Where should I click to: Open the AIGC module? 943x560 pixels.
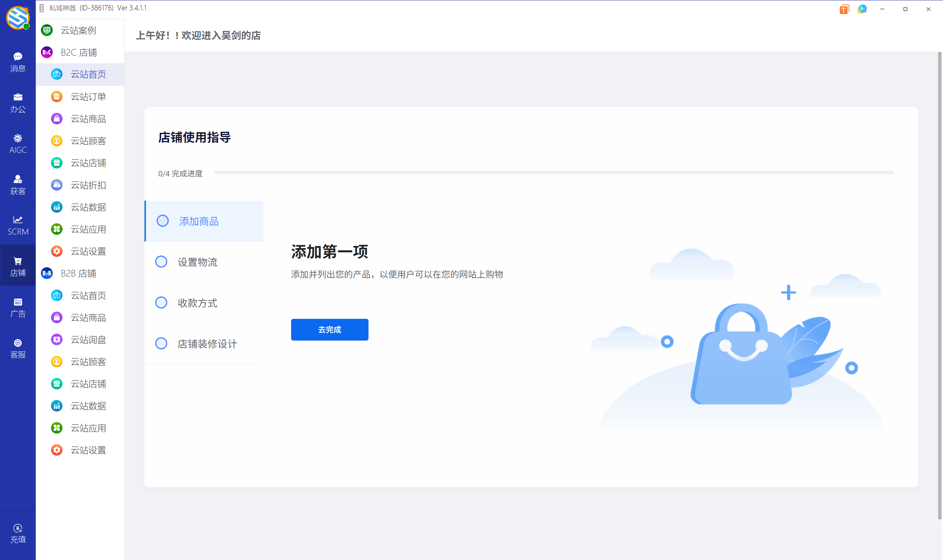[x=18, y=143]
